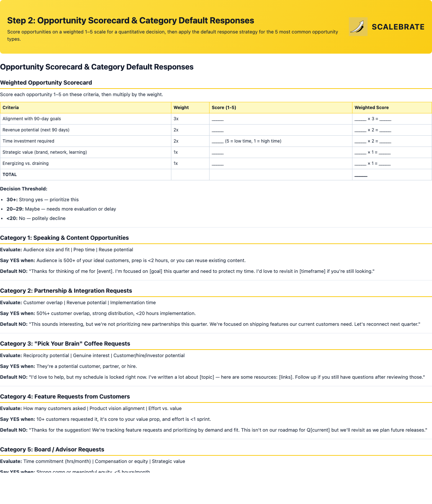Click 'I'd love to help' default NO response
Viewport: 432px width, 504px height.
[212, 377]
